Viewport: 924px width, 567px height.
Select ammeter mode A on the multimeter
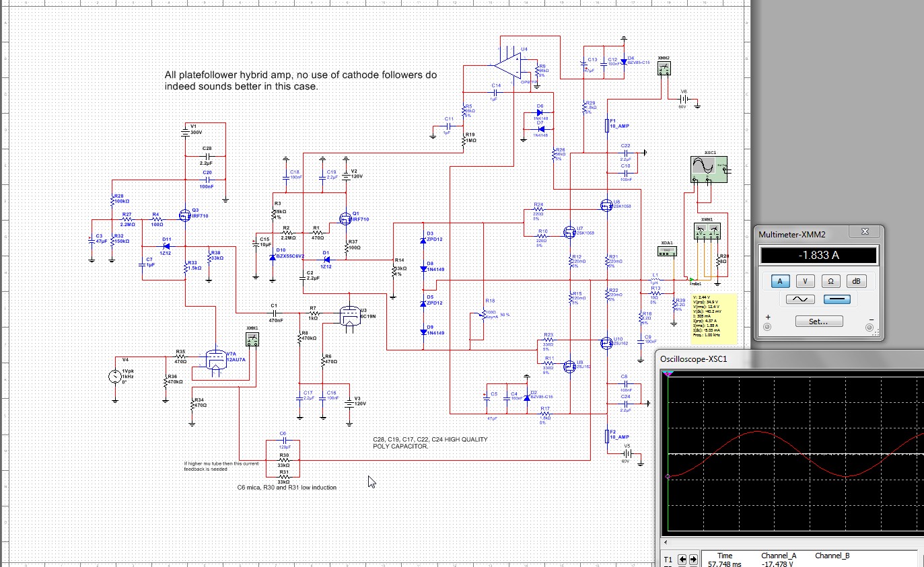tap(781, 282)
